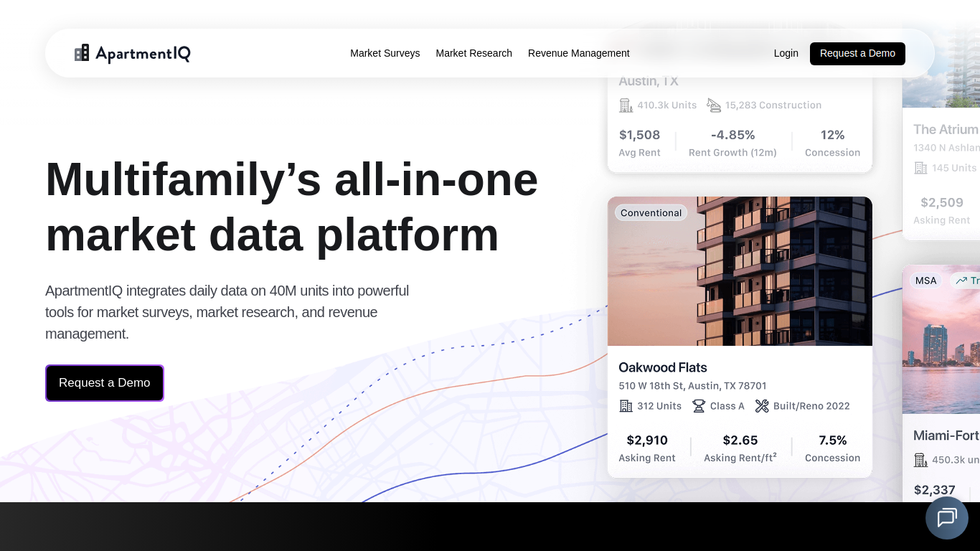Click the main headline text
The width and height of the screenshot is (980, 551).
point(292,207)
